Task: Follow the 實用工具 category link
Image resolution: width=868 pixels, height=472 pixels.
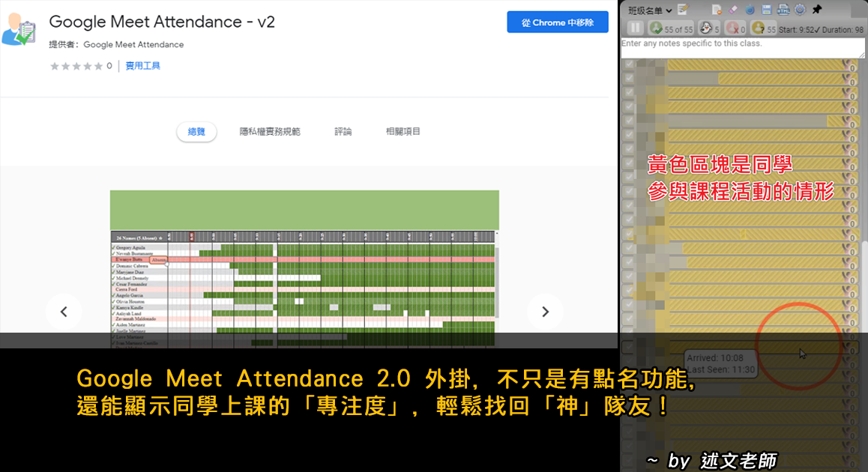Action: [x=143, y=66]
